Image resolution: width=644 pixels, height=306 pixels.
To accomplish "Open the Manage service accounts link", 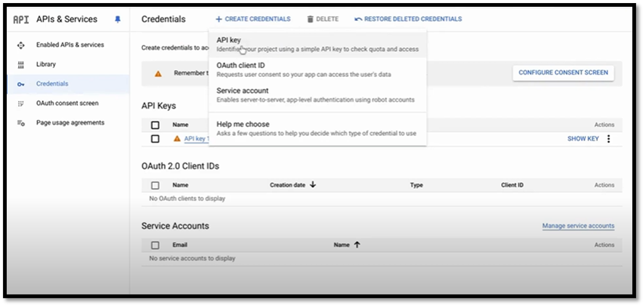I will point(578,225).
